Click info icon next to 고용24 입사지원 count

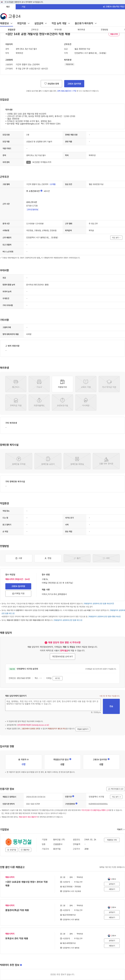coord(109,759)
